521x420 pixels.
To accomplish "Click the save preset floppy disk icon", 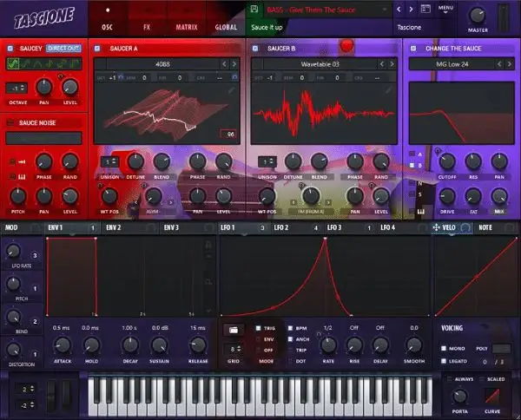I will click(x=254, y=10).
